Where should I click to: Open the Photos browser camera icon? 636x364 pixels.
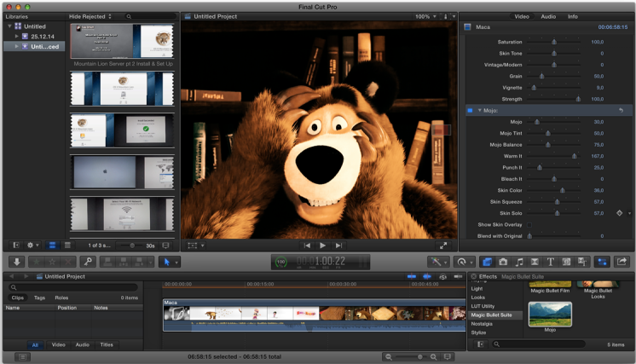tap(503, 262)
